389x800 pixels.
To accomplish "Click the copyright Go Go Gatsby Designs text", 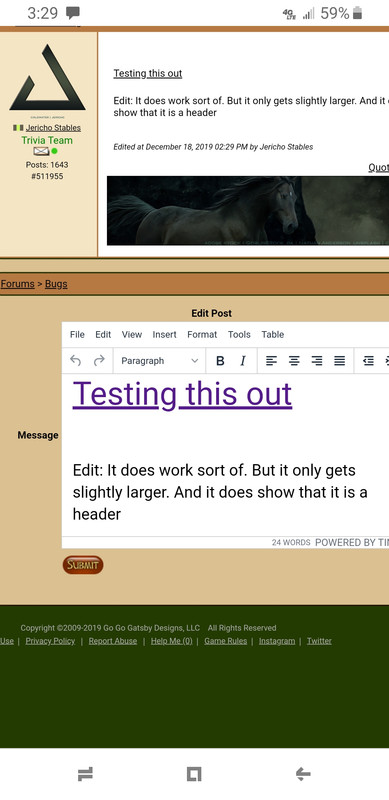I will click(x=148, y=628).
